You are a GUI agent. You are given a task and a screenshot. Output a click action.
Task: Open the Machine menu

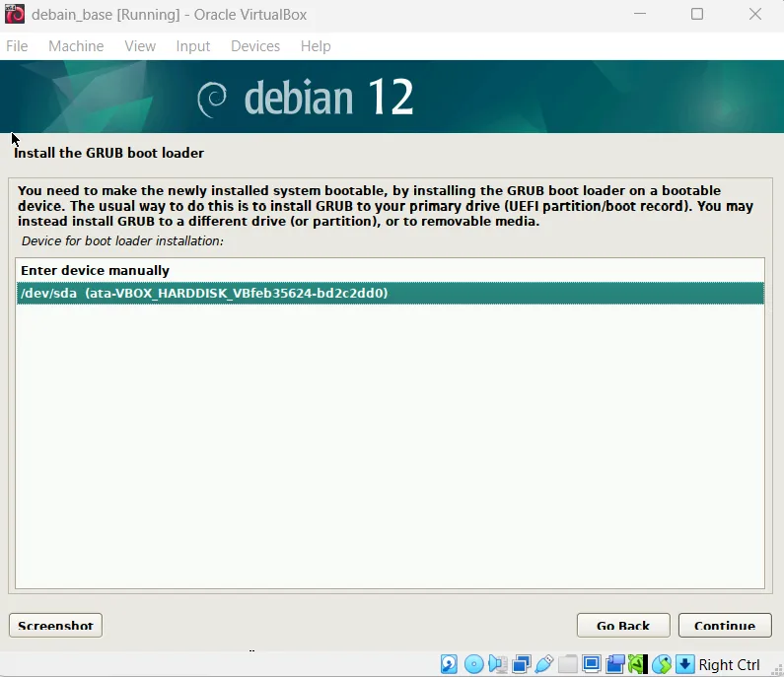coord(76,46)
